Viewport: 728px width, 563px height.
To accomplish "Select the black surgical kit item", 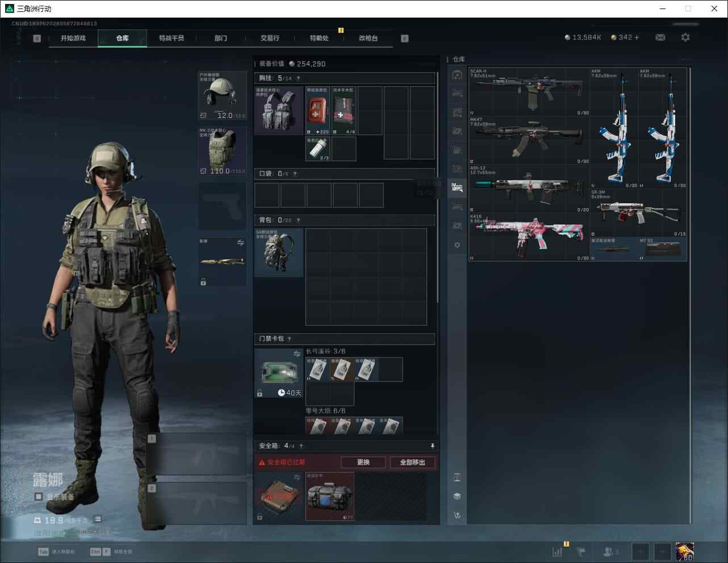I will click(x=344, y=111).
